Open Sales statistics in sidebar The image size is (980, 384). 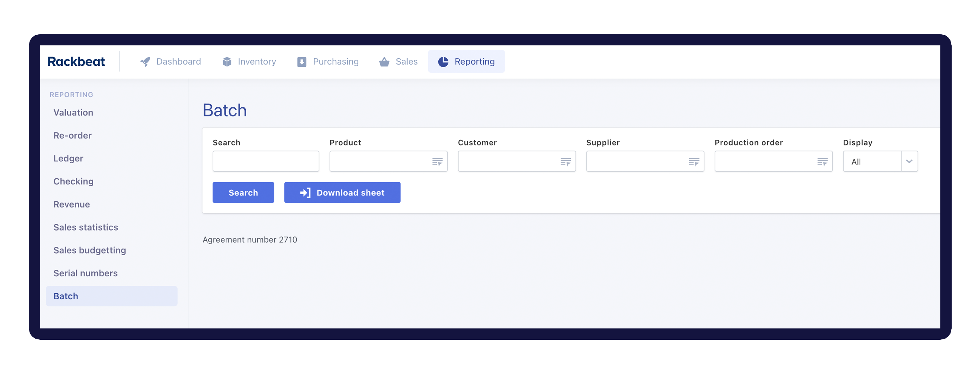click(x=86, y=227)
